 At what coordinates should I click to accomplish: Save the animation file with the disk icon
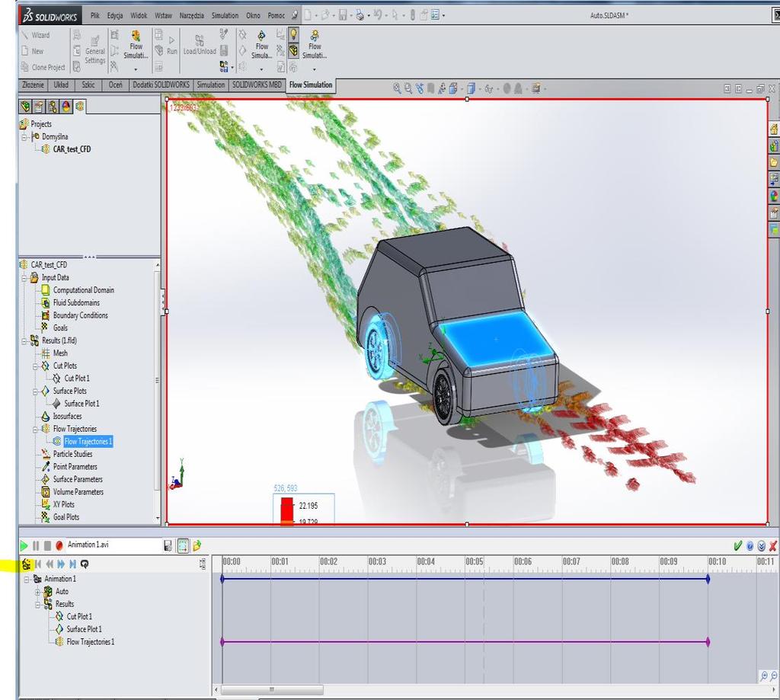[168, 546]
